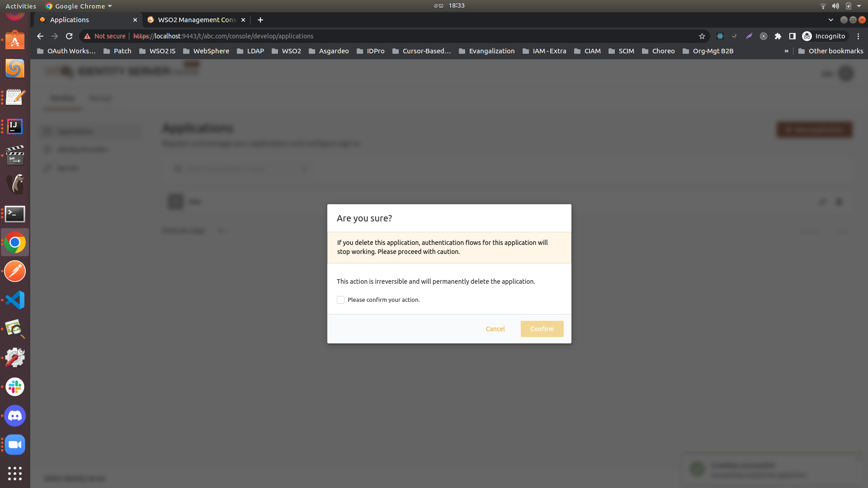Click the trash icon beside the application
Image resolution: width=868 pixels, height=488 pixels.
pyautogui.click(x=839, y=202)
